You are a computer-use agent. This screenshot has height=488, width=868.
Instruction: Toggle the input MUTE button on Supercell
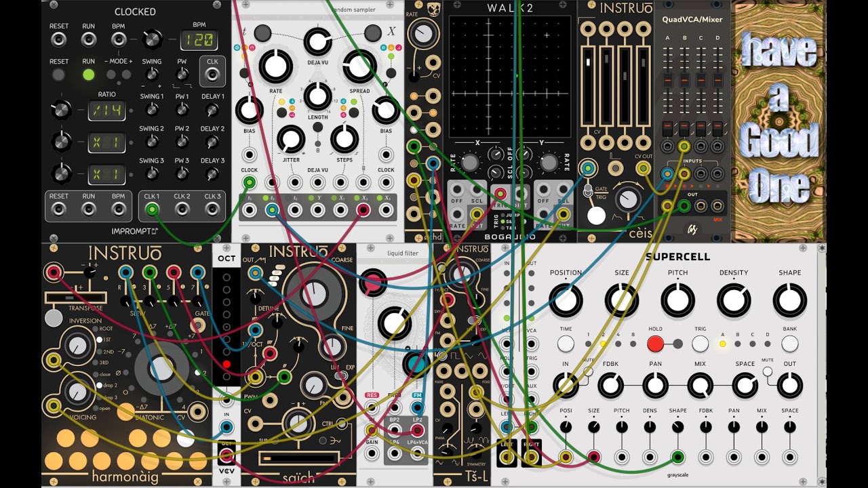click(588, 371)
